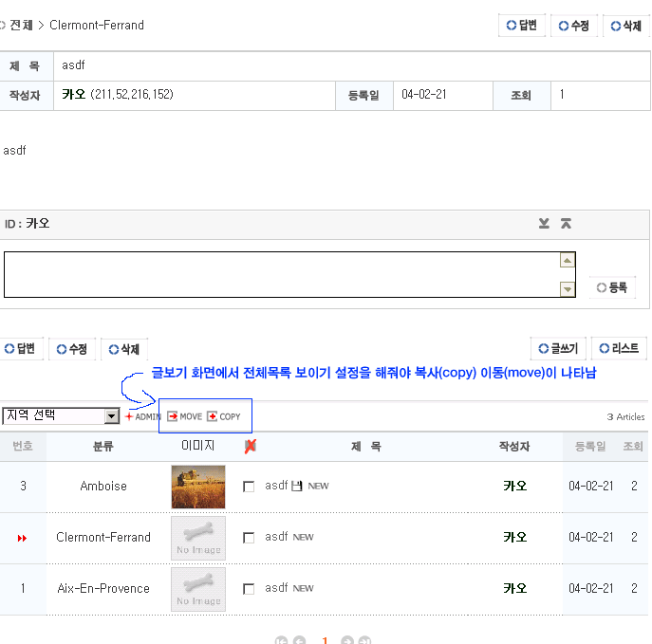Click the 3 Articles count text
652x644 pixels.
point(625,416)
